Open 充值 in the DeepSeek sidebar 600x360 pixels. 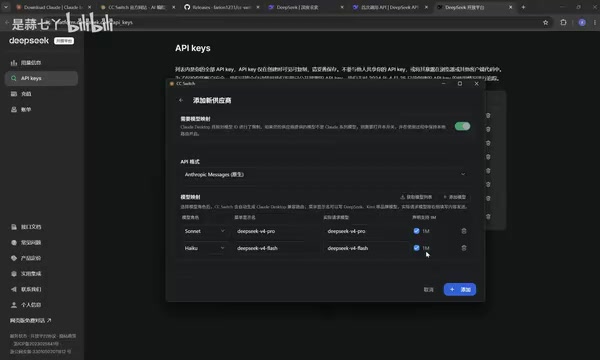pos(41,94)
